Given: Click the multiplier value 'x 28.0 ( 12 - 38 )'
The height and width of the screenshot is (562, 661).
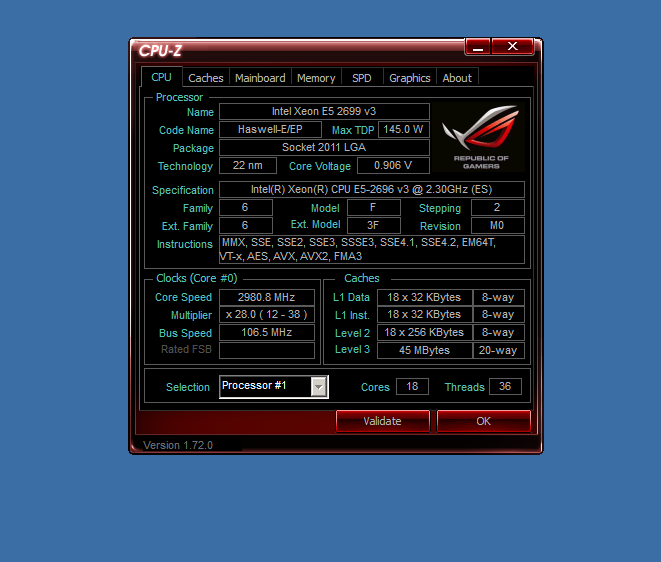Looking at the screenshot, I should click(267, 315).
